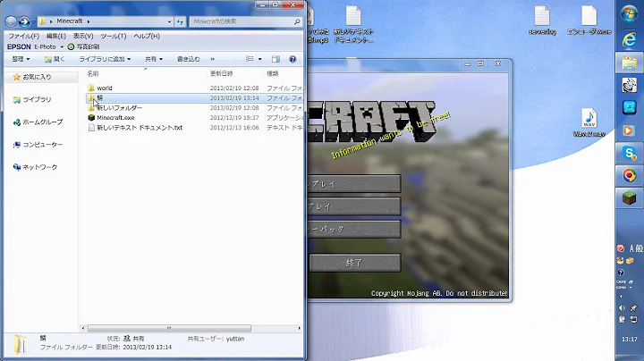Viewport: 644px width, 361px height.
Task: Click scrollbar left arrow in file list
Action: [83, 328]
